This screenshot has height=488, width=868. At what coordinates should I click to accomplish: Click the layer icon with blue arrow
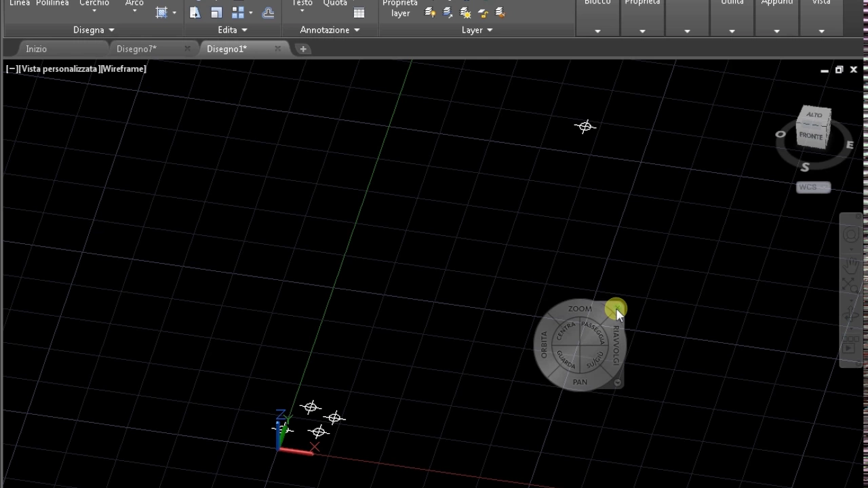(448, 12)
